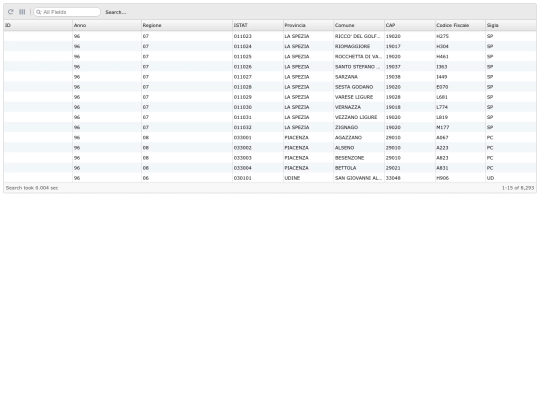Select the RIOMAGGIORE comune cell
Image resolution: width=540 pixels, height=405 pixels.
[359, 46]
